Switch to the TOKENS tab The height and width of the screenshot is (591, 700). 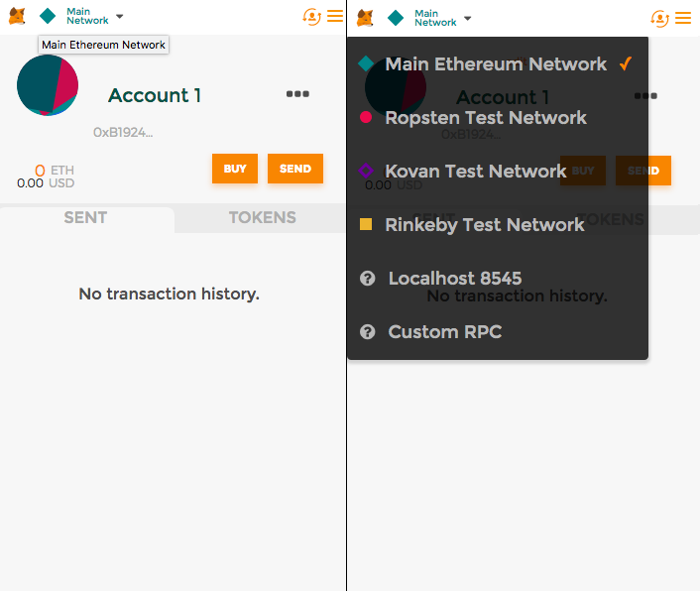262,218
